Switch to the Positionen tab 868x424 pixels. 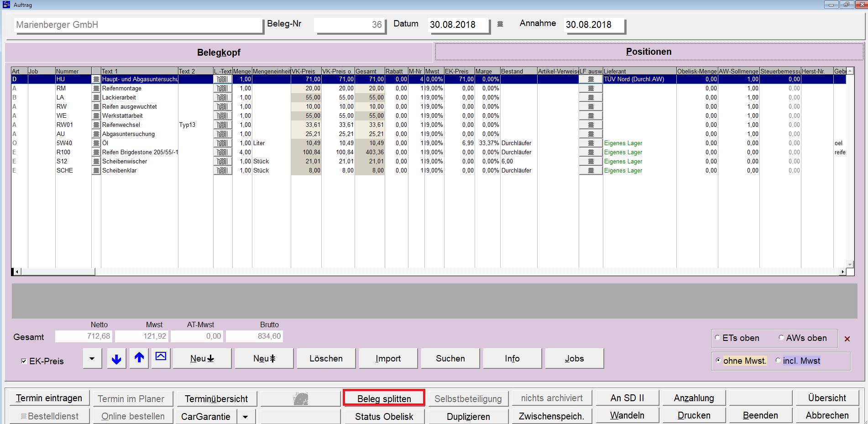click(x=648, y=52)
